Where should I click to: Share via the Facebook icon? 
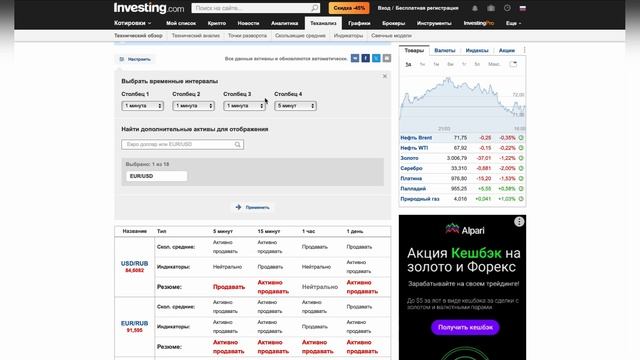[366, 58]
